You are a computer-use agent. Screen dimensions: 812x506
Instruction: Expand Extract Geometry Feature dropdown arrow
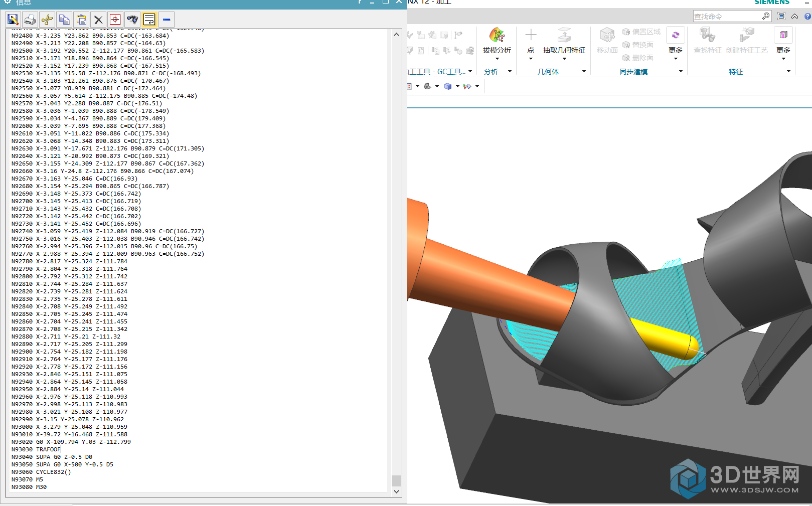pyautogui.click(x=564, y=59)
